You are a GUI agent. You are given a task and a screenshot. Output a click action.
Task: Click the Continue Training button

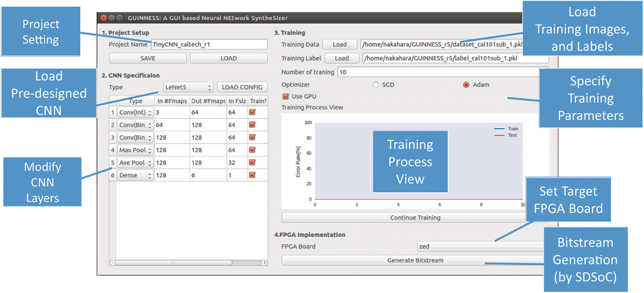pyautogui.click(x=415, y=217)
